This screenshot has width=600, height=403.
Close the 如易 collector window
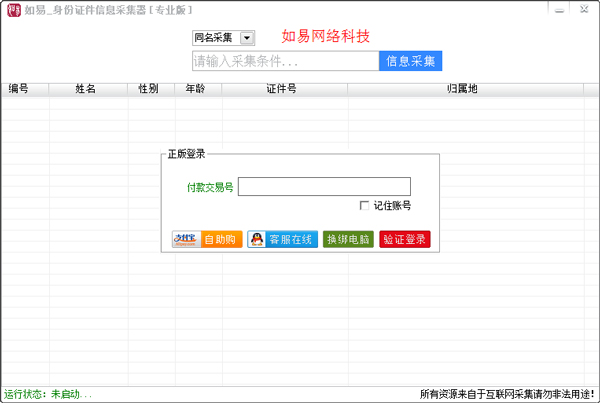582,9
